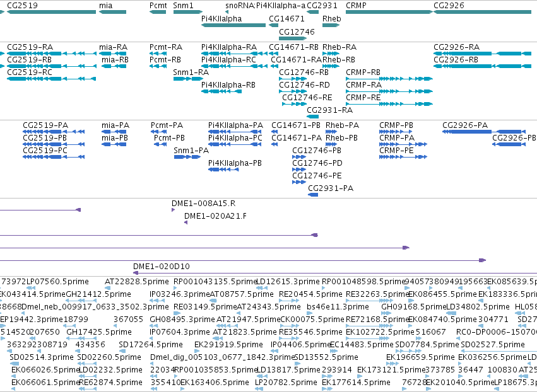Click the DME1-008A15.R BAC end label

203,204
